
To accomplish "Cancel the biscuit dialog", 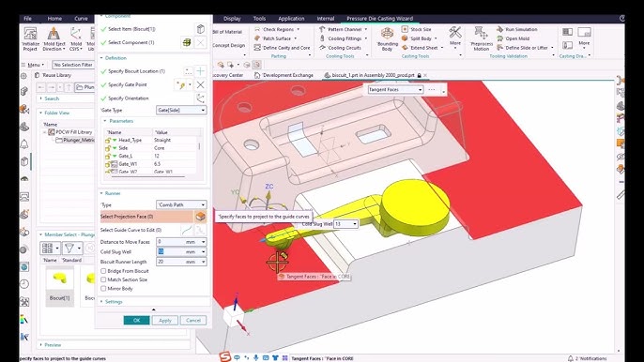I will 193,320.
